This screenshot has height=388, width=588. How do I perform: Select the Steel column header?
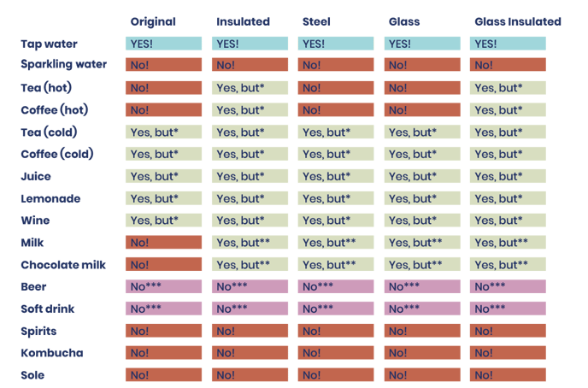tap(317, 21)
